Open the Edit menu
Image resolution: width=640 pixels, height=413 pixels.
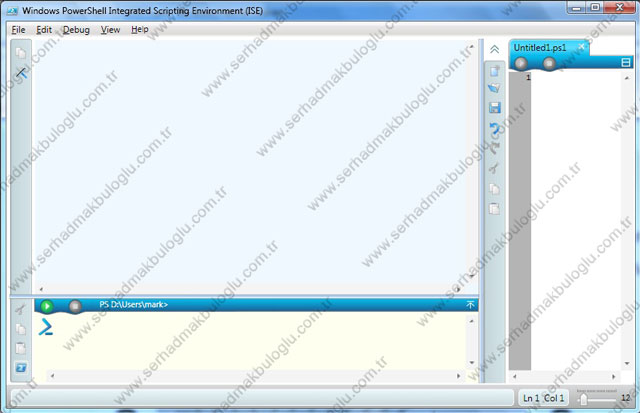click(x=44, y=30)
